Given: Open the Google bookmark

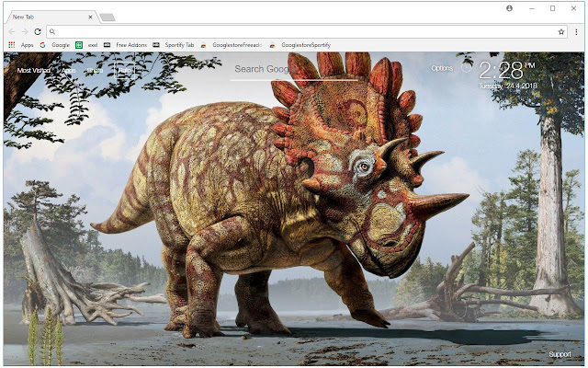Looking at the screenshot, I should [x=61, y=45].
